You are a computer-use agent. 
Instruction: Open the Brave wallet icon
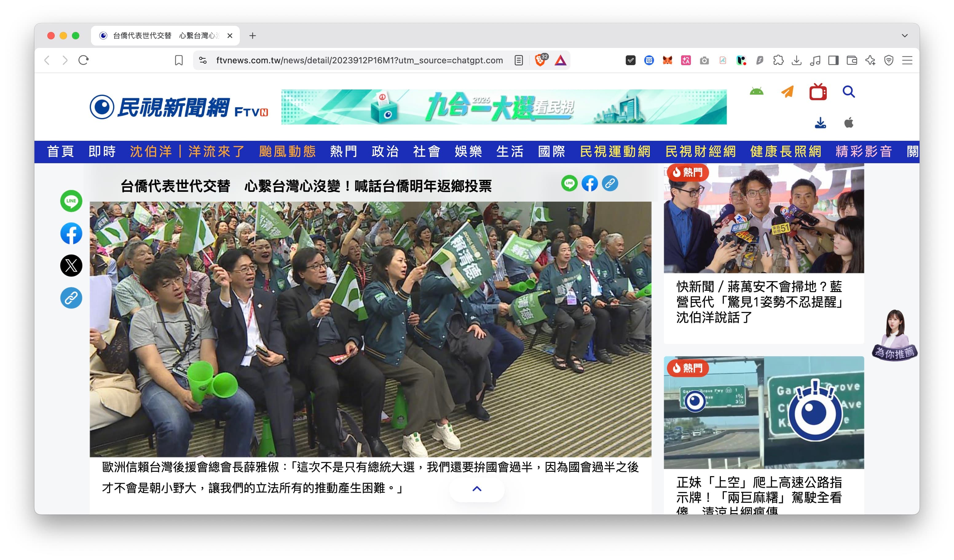pyautogui.click(x=852, y=60)
